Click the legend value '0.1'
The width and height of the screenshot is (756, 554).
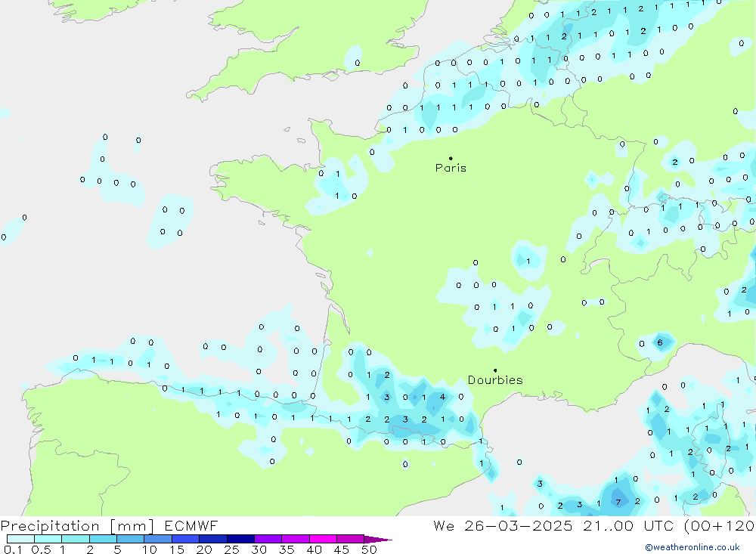pyautogui.click(x=13, y=549)
